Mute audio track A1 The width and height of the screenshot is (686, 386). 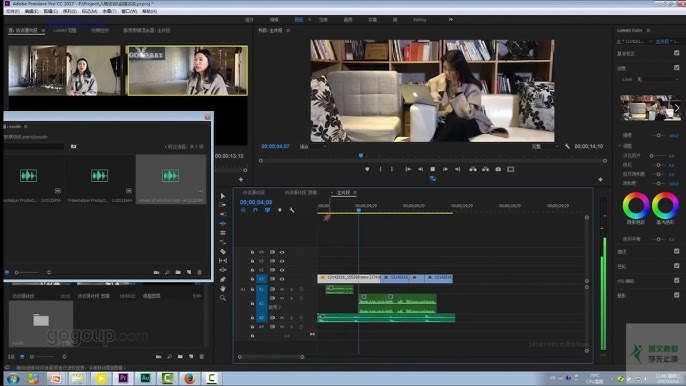[x=282, y=289]
